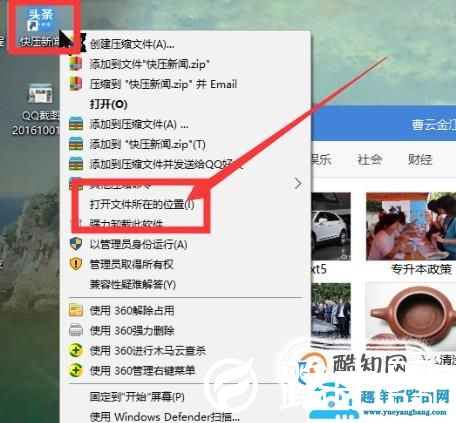The image size is (456, 423).
Task: Click the shredder icon beside 使用 360强力删除
Action: 76,330
